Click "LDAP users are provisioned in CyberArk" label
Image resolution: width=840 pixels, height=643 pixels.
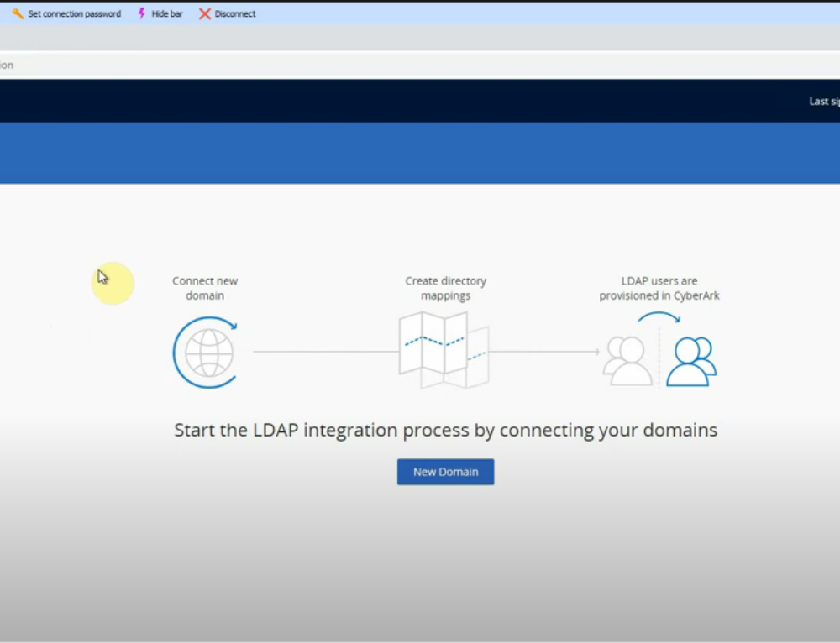pos(659,289)
